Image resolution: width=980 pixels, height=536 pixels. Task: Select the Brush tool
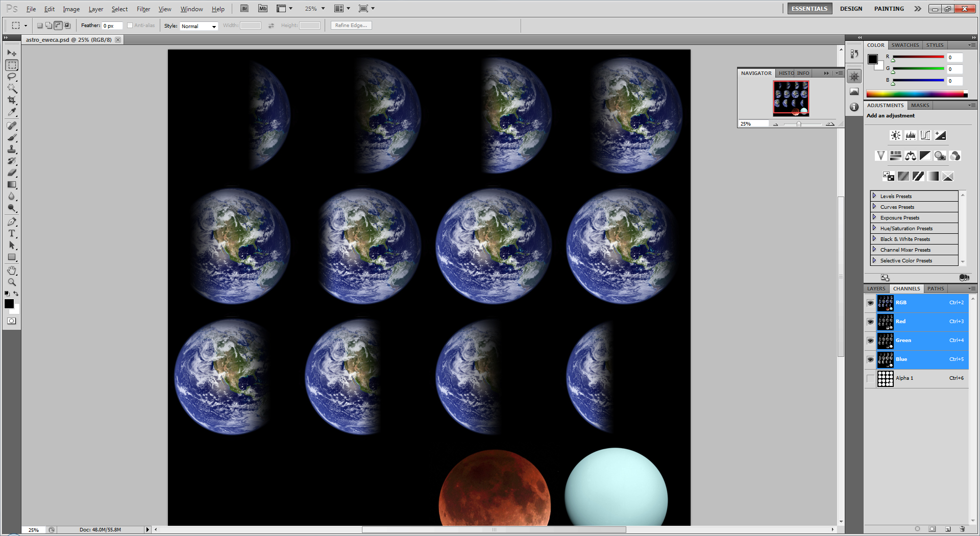(12, 137)
